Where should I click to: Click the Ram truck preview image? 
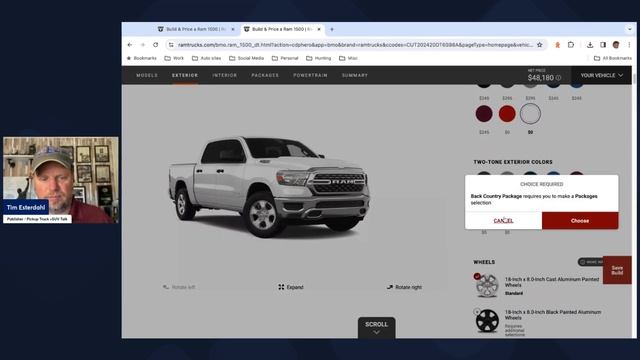[x=269, y=187]
